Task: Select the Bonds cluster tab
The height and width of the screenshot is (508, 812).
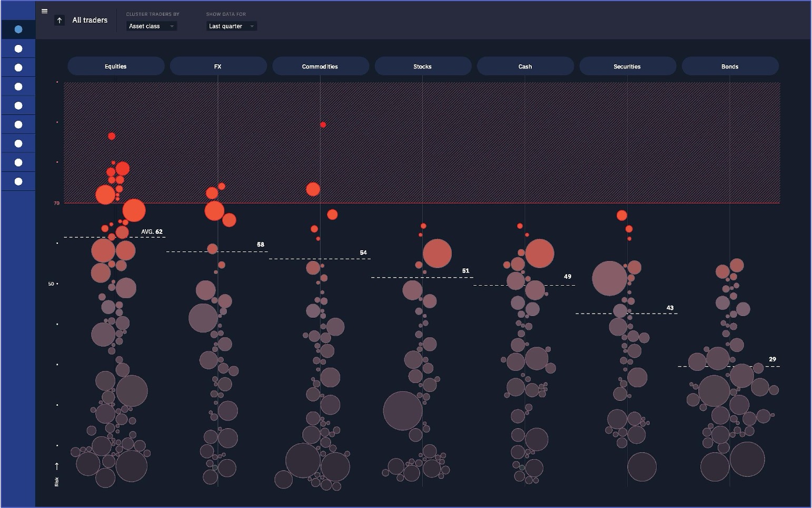Action: [x=730, y=66]
